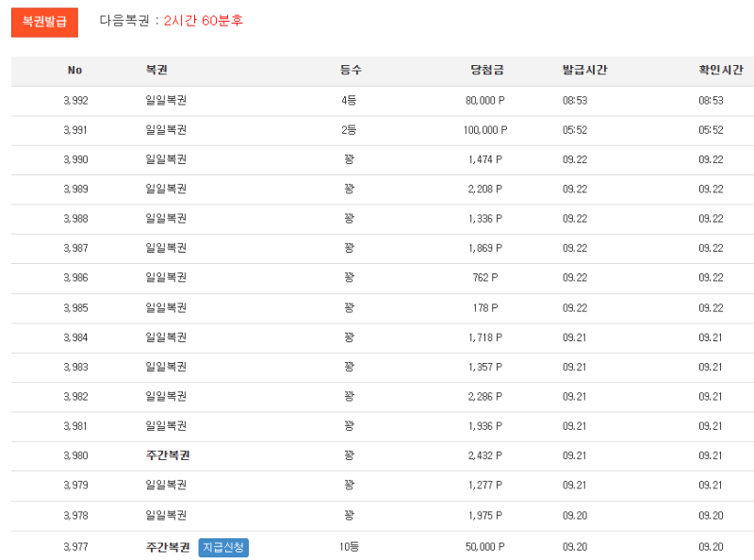Click the 등수 column header
The image size is (754, 560).
point(351,70)
